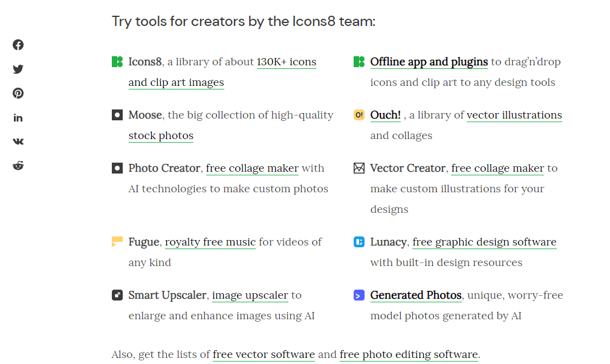Follow the 'Ouch!' link
The height and width of the screenshot is (364, 610).
pos(386,115)
